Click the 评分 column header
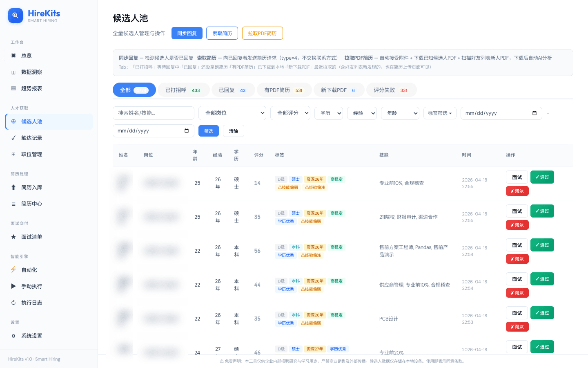The image size is (588, 368). pos(259,155)
